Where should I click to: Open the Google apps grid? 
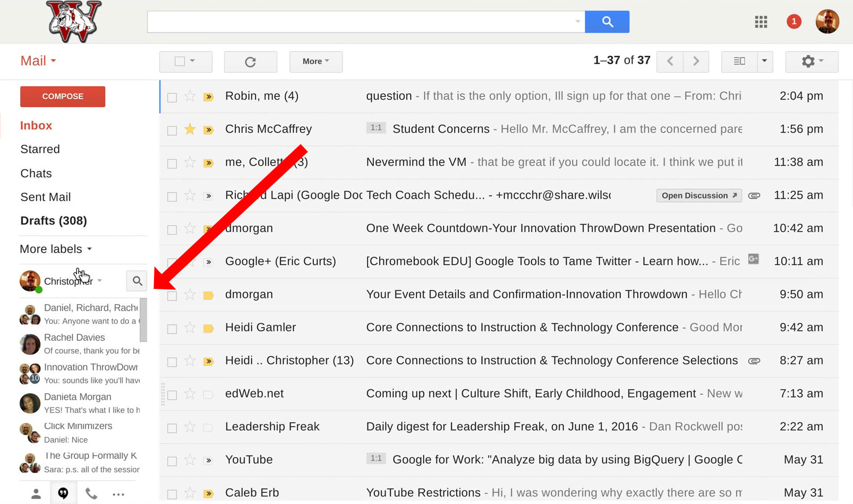(761, 22)
